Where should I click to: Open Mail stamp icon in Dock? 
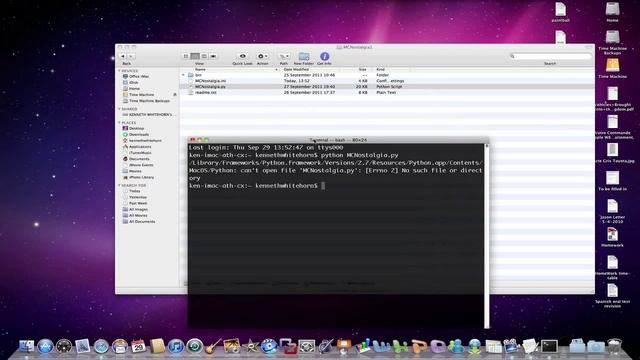point(82,347)
